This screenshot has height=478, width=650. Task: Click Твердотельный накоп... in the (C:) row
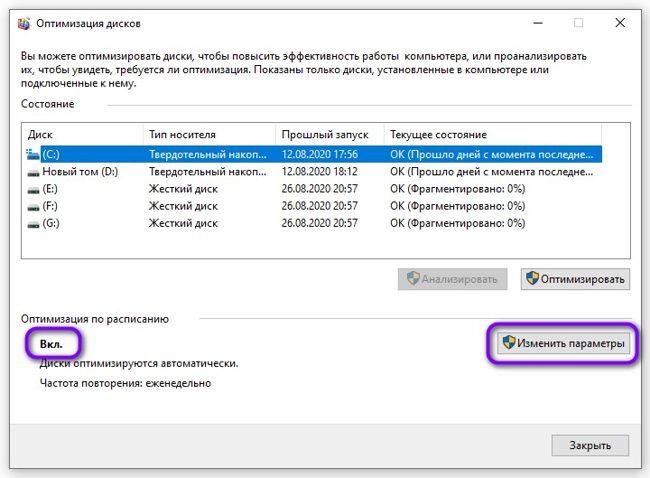tap(208, 154)
